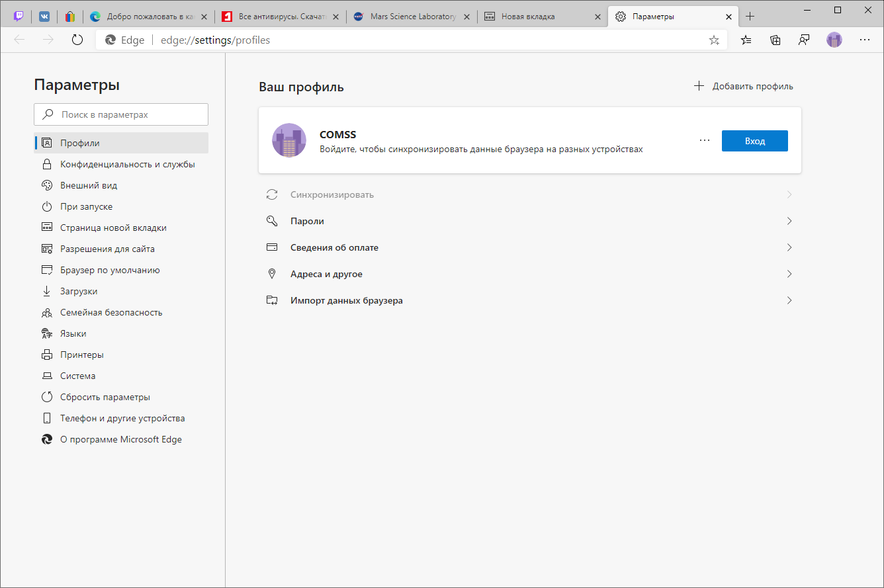
Task: Add this page to favorites star
Action: pyautogui.click(x=714, y=40)
